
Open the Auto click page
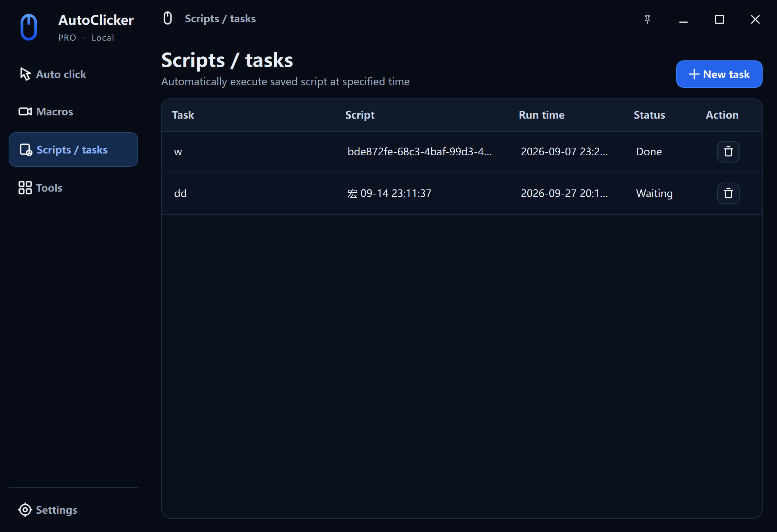click(x=73, y=74)
